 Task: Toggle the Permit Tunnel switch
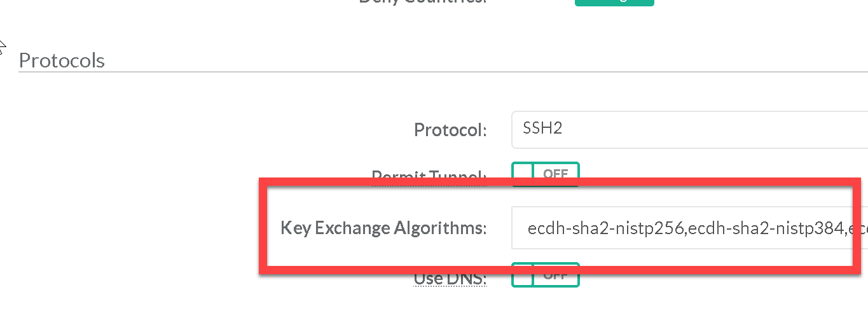[545, 172]
